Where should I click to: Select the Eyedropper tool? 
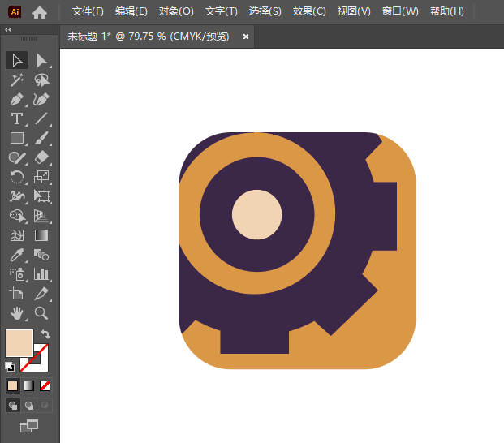(x=17, y=255)
